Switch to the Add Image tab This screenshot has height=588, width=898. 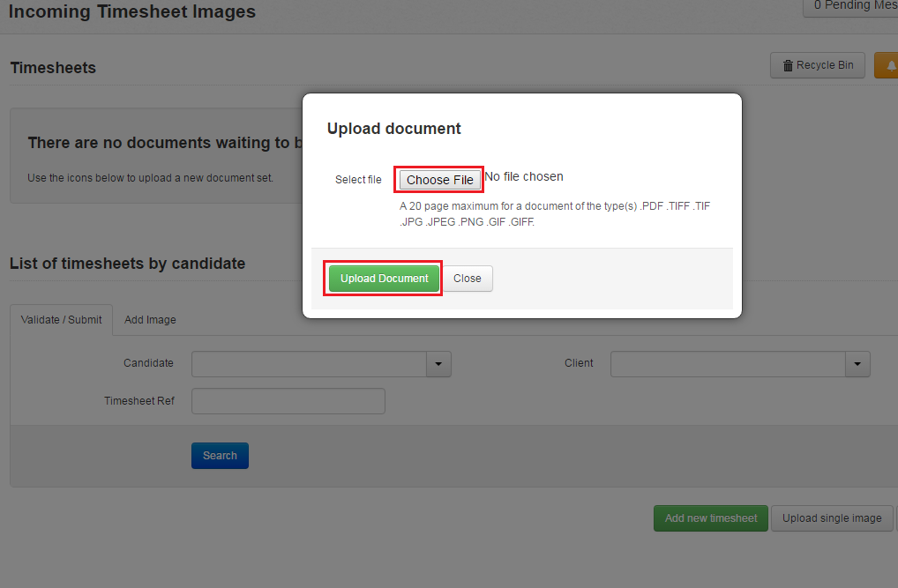pyautogui.click(x=150, y=319)
